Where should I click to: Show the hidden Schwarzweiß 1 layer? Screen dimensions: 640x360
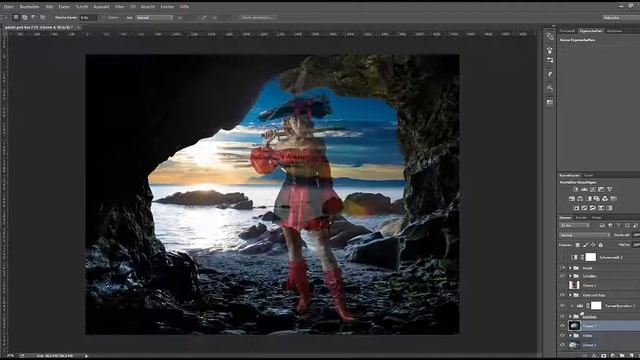click(562, 257)
